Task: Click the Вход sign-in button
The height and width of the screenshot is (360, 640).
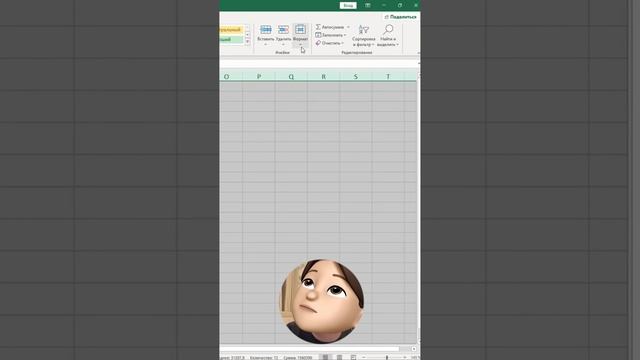Action: coord(348,5)
